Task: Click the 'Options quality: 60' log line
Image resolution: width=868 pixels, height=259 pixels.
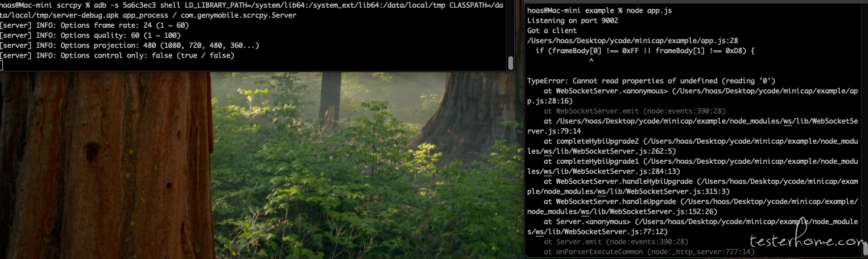Action: click(x=90, y=35)
